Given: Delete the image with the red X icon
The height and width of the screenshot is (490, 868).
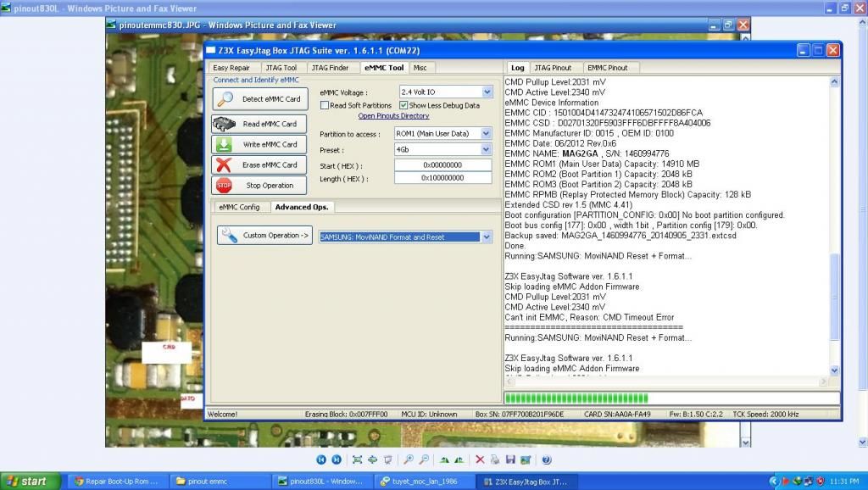Looking at the screenshot, I should click(x=480, y=459).
